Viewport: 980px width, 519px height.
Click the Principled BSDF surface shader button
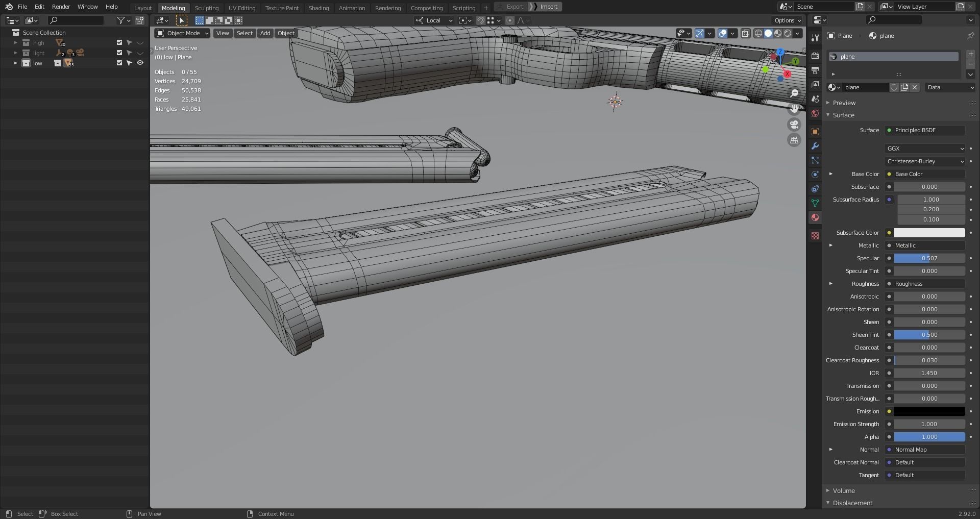[925, 130]
